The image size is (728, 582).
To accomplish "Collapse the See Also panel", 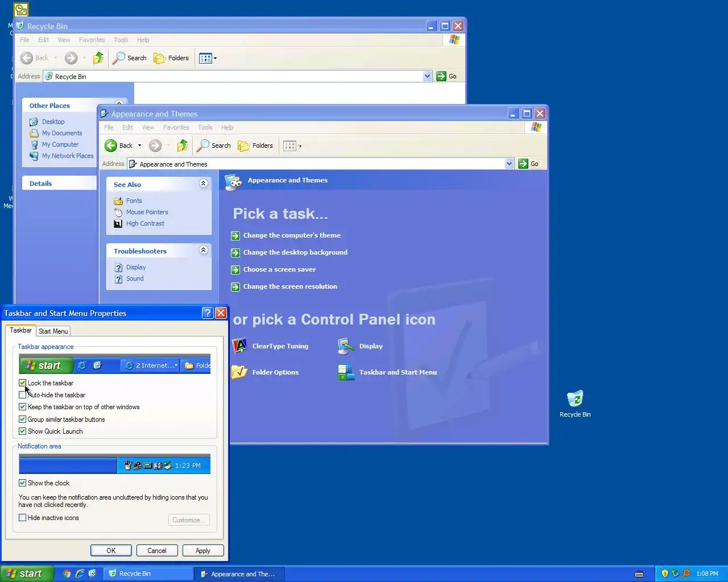I will tap(203, 183).
